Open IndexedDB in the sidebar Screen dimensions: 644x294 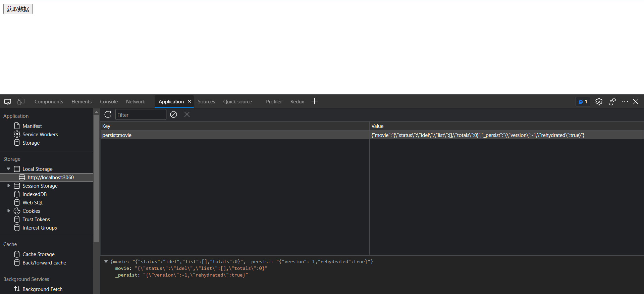[34, 194]
